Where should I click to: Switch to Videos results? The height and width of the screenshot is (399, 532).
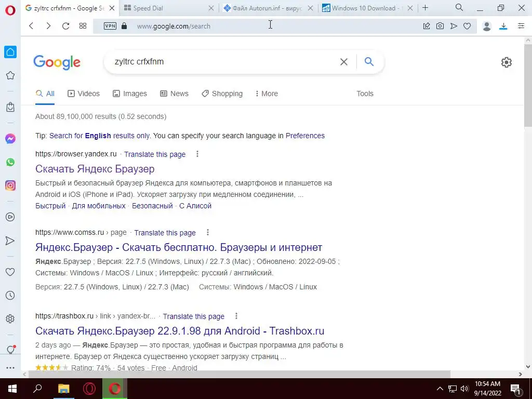(84, 94)
